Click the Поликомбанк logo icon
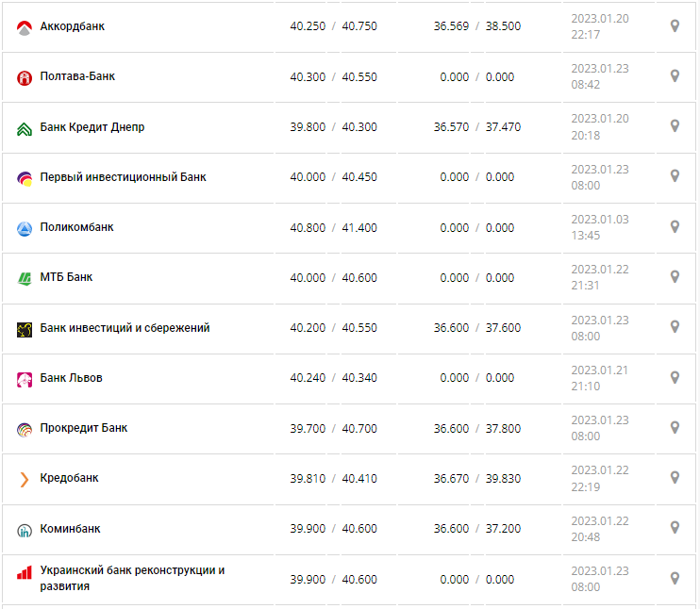 [25, 228]
